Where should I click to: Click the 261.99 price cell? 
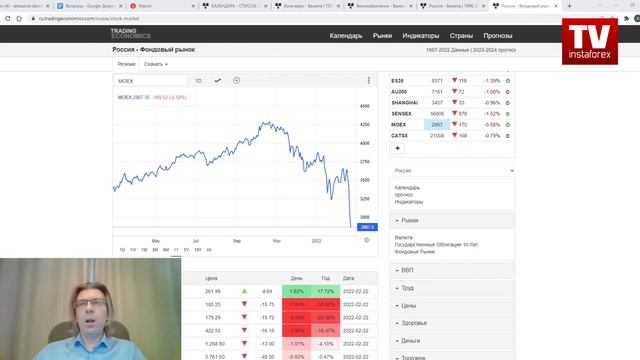tap(213, 291)
